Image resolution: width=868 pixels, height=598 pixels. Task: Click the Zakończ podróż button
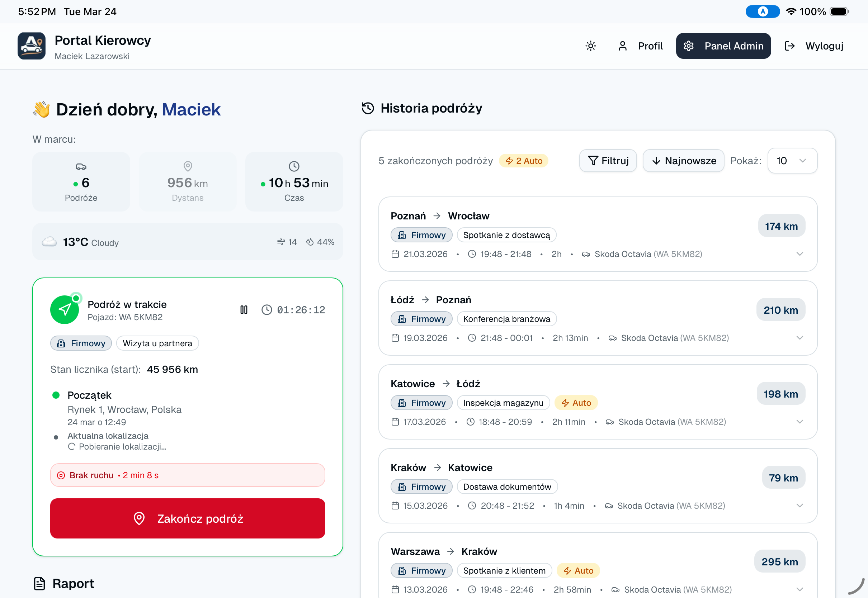pos(187,518)
